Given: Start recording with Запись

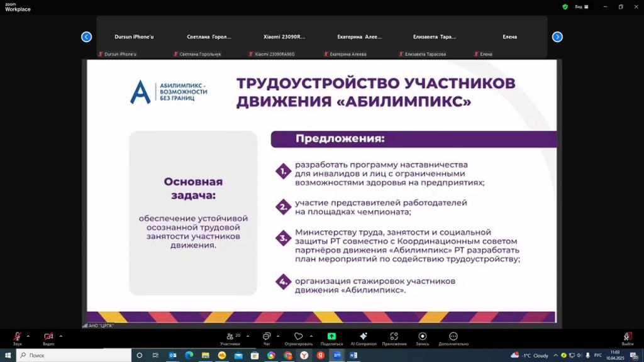Looking at the screenshot, I should [422, 338].
